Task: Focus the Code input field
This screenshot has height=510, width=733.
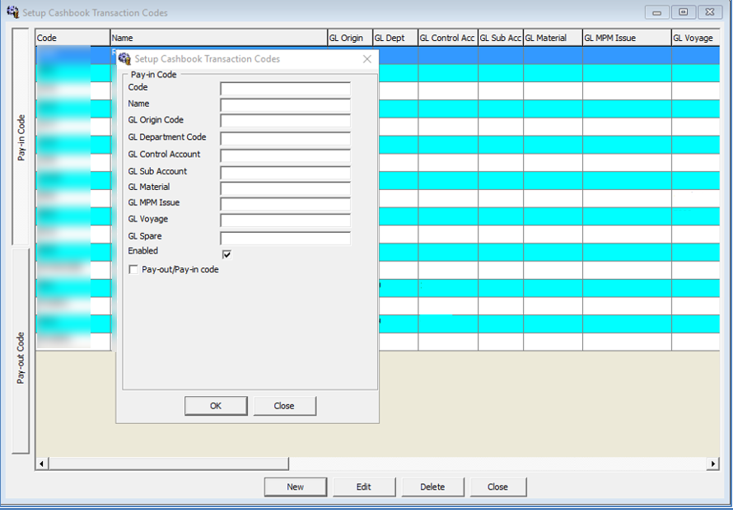Action: pyautogui.click(x=285, y=88)
